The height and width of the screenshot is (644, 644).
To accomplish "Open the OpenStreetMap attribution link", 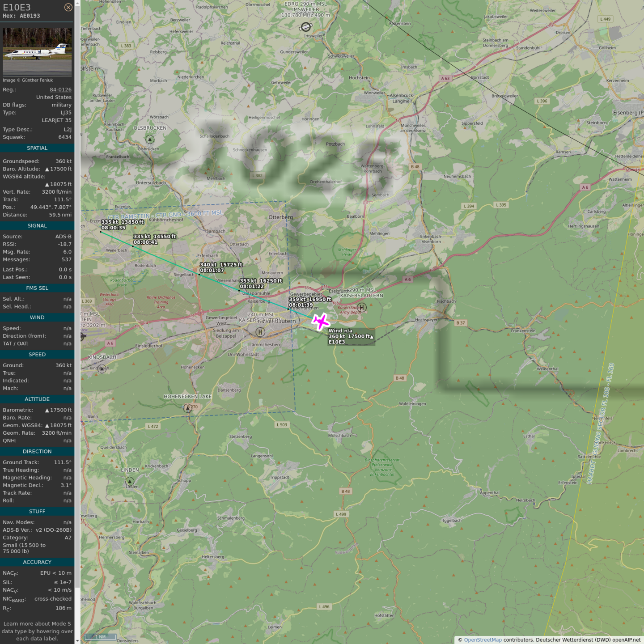I will point(483,640).
